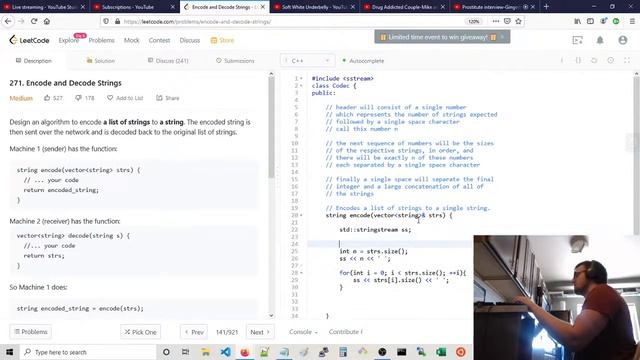
Task: Collapse code fold arrow at line 20
Action: click(302, 215)
